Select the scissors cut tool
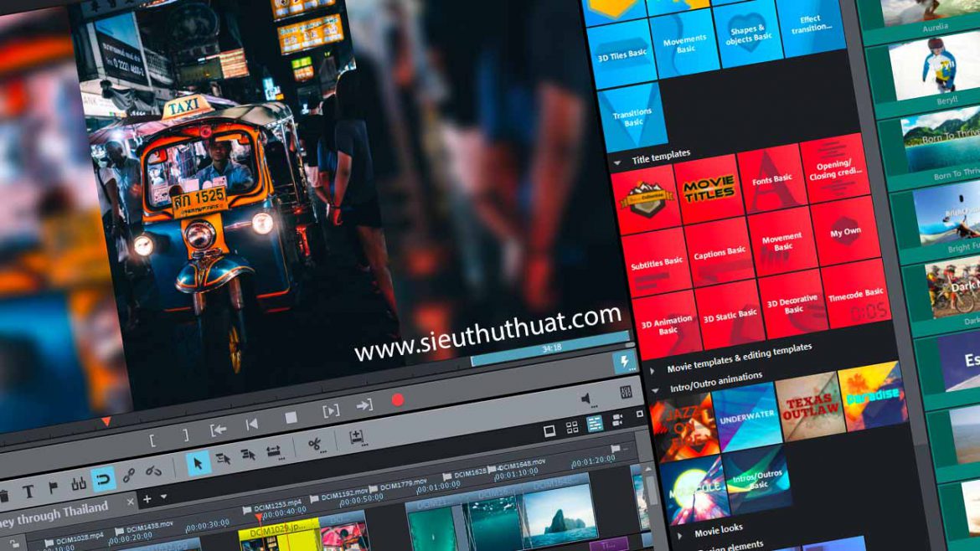The width and height of the screenshot is (980, 551). 315,443
